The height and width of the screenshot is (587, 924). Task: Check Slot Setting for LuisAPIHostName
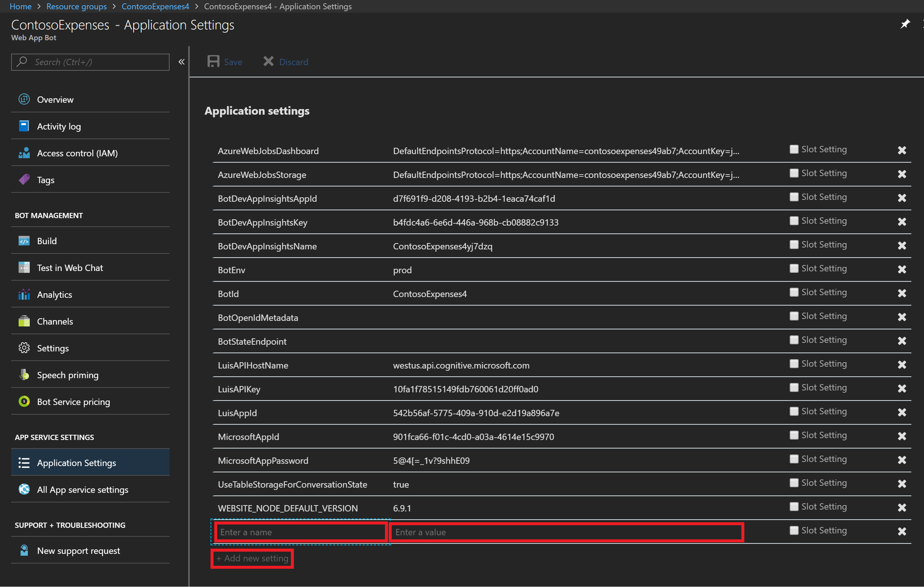[x=794, y=364]
